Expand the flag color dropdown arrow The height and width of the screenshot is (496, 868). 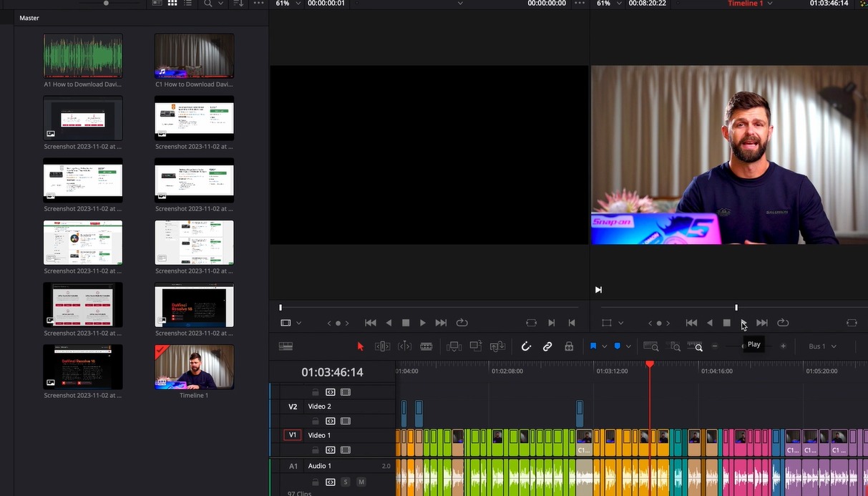coord(605,346)
